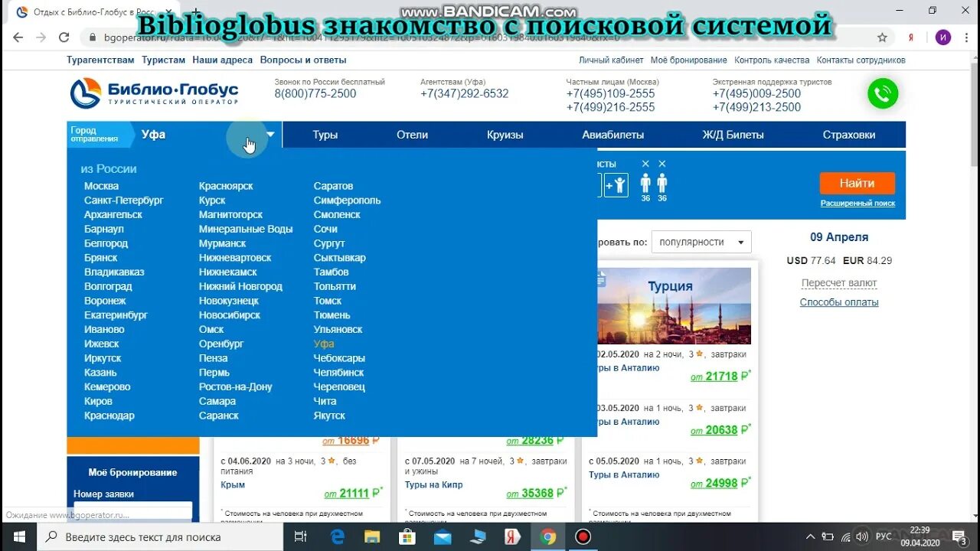Image resolution: width=980 pixels, height=551 pixels.
Task: Open the volume control in tray
Action: [x=862, y=536]
